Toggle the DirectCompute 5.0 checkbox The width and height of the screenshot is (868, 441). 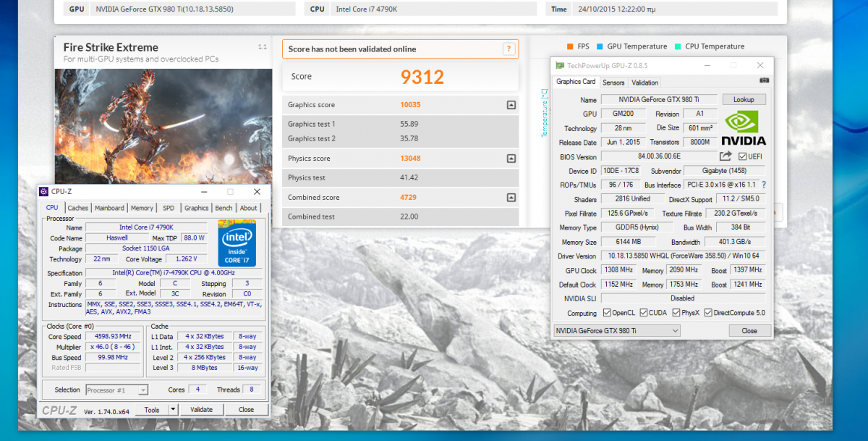tap(710, 313)
